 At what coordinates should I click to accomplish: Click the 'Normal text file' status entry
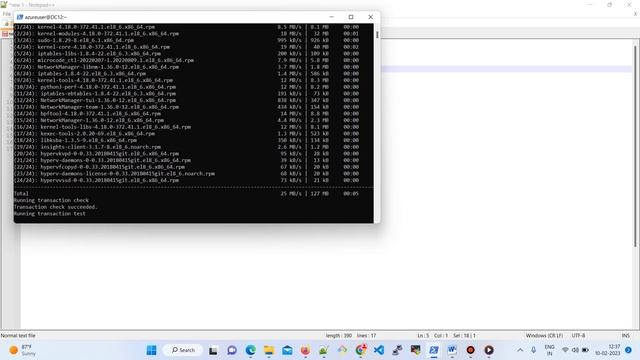point(18,336)
